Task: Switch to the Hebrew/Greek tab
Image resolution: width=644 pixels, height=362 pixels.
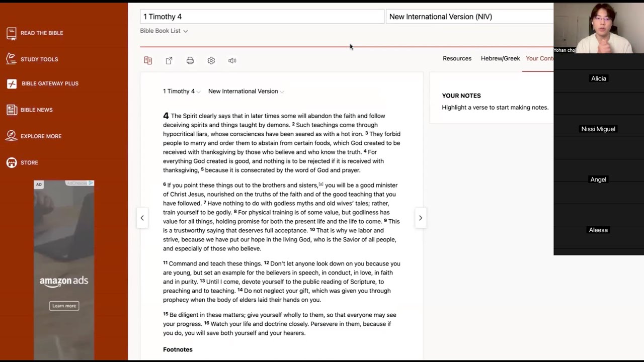Action: pyautogui.click(x=500, y=58)
